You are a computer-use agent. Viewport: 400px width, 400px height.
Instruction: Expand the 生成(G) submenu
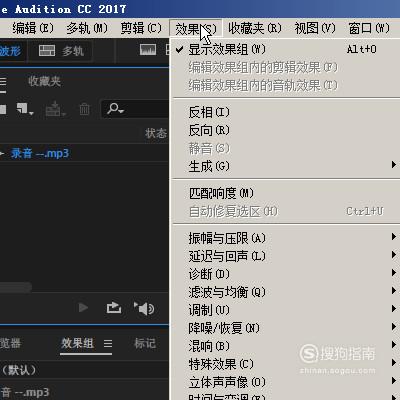click(x=285, y=166)
